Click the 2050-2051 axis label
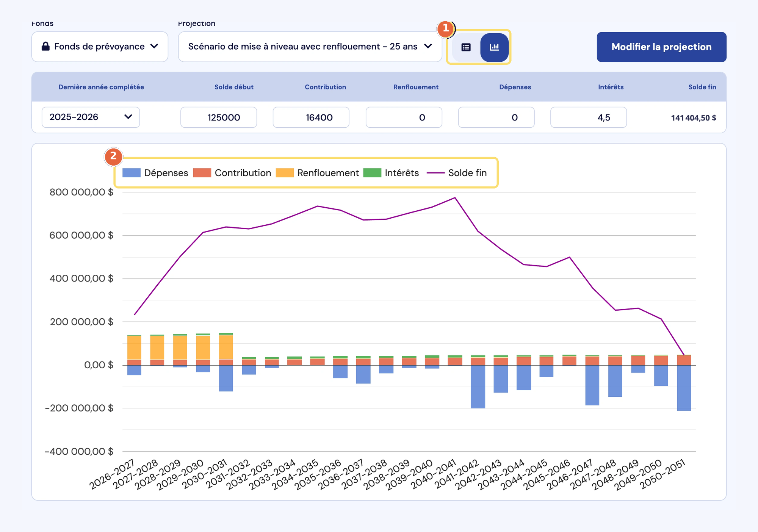758x532 pixels. (663, 474)
